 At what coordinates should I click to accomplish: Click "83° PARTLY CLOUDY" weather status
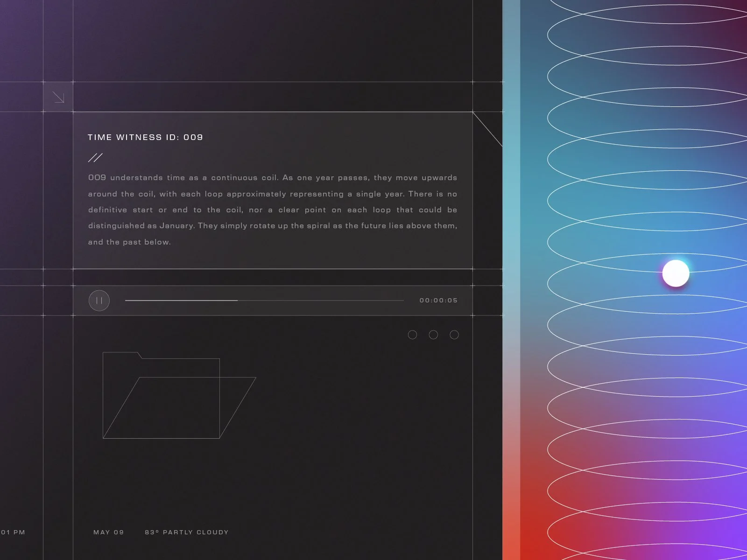[x=187, y=532]
